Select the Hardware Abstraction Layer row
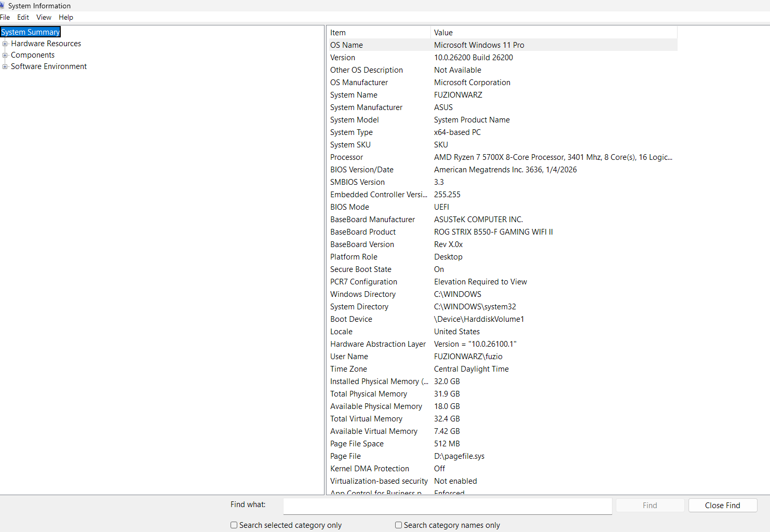 pyautogui.click(x=503, y=344)
